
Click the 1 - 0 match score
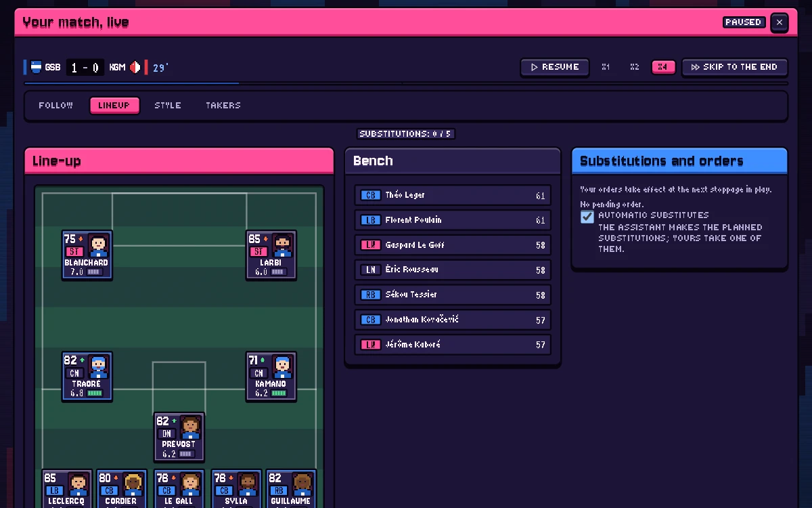[x=85, y=68]
